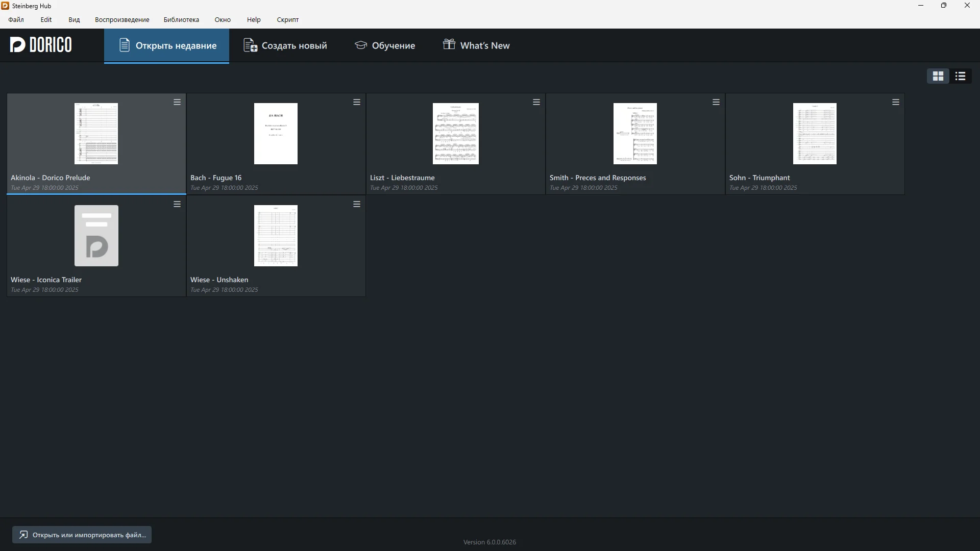Open the Скрипт menu
The width and height of the screenshot is (980, 551).
point(287,19)
